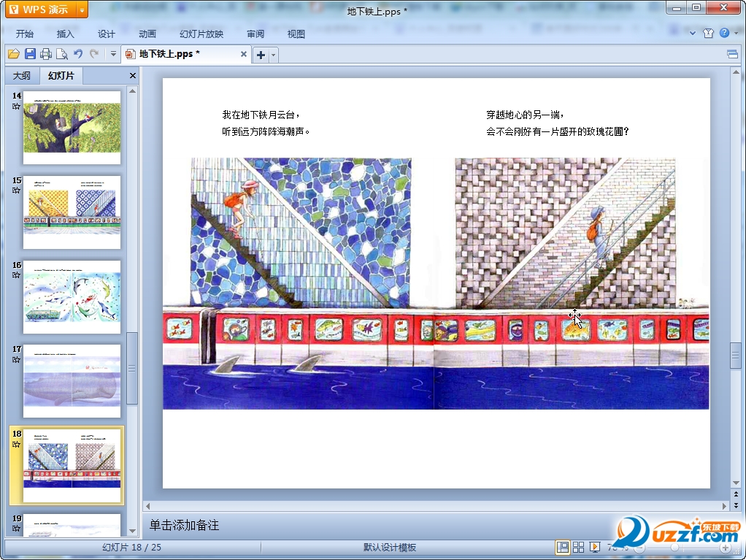Image resolution: width=746 pixels, height=560 pixels.
Task: Print the presentation with the printer icon
Action: pyautogui.click(x=46, y=54)
